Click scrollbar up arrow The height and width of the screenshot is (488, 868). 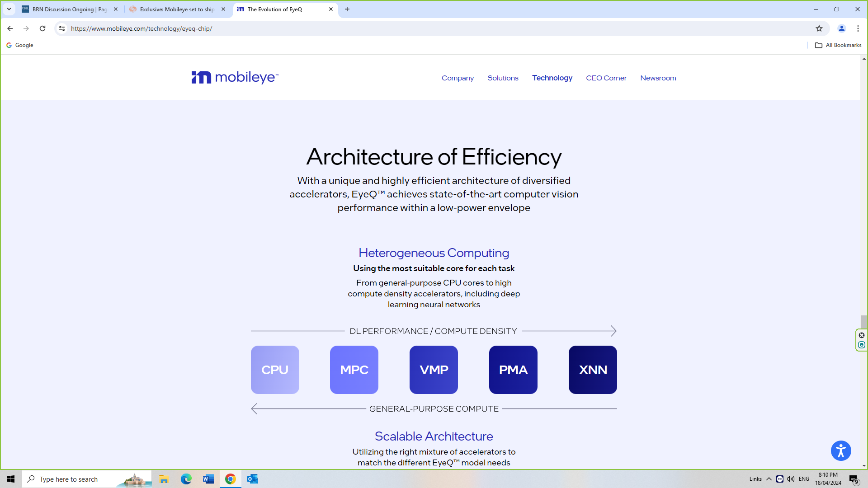864,59
